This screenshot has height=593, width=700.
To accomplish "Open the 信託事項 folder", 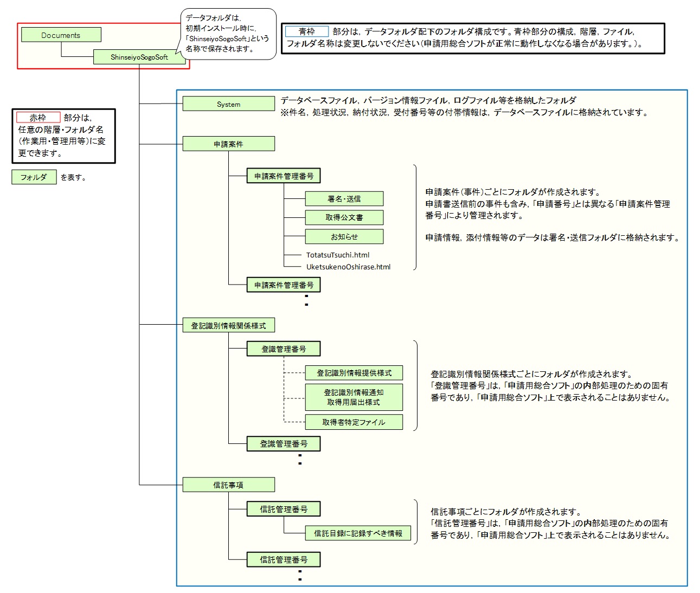I will (x=228, y=485).
